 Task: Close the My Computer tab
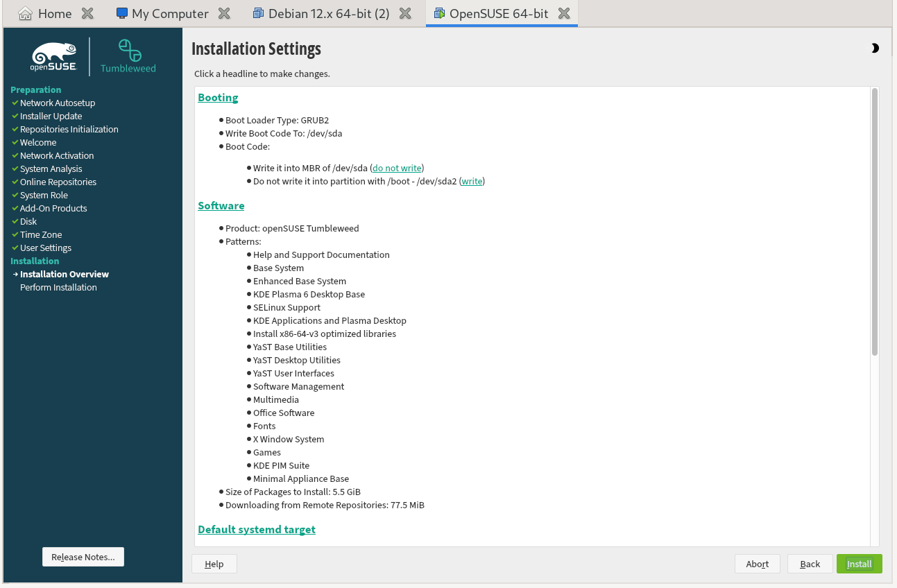pyautogui.click(x=224, y=13)
